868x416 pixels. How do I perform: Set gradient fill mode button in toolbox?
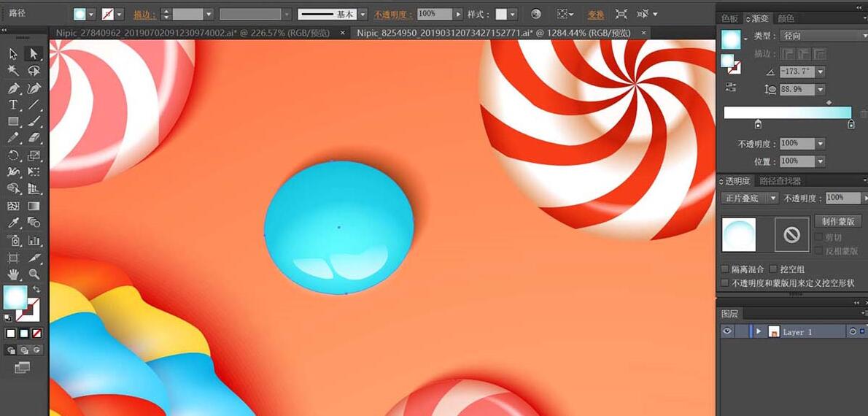(x=24, y=333)
